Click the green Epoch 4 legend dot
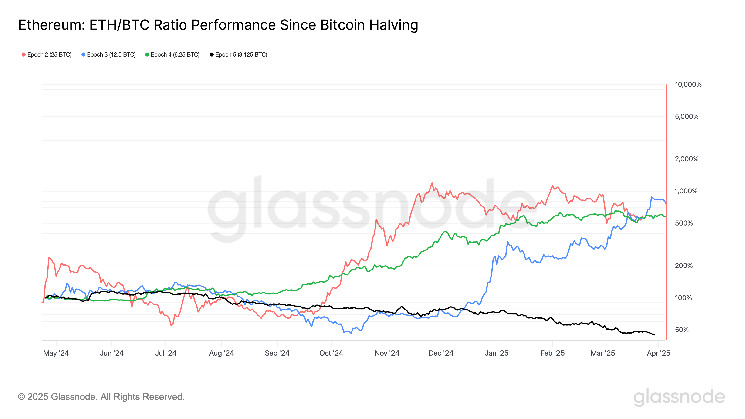745x419 pixels. pos(147,53)
